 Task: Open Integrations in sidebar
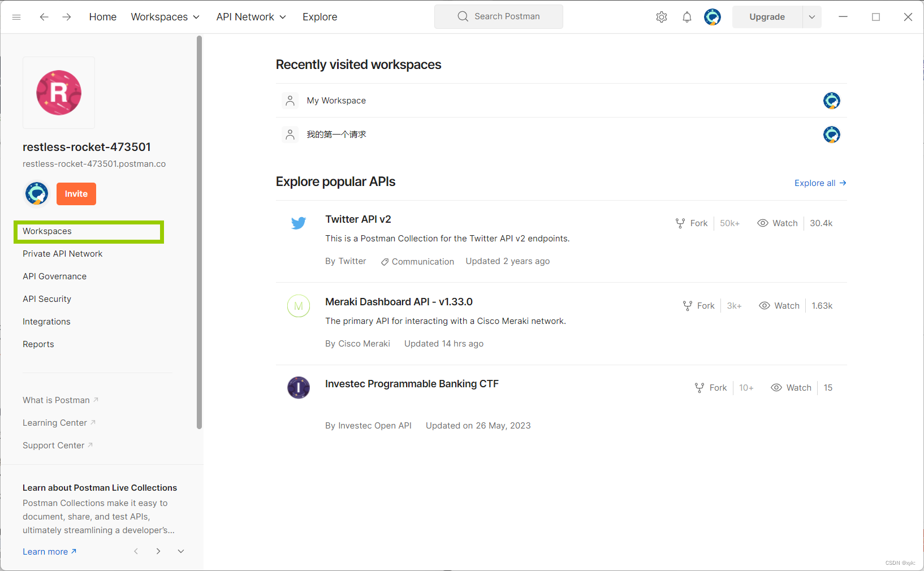pyautogui.click(x=46, y=322)
